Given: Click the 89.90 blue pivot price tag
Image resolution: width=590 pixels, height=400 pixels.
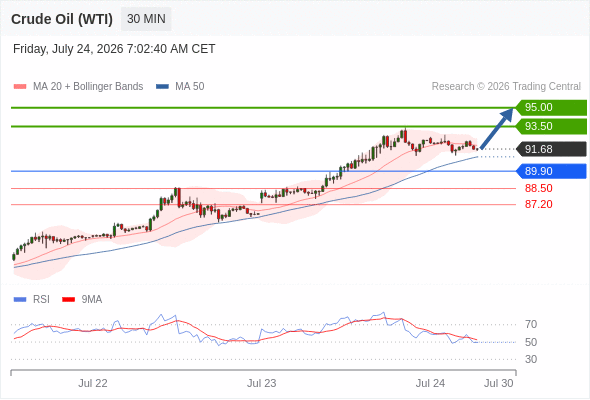Looking at the screenshot, I should click(x=551, y=171).
